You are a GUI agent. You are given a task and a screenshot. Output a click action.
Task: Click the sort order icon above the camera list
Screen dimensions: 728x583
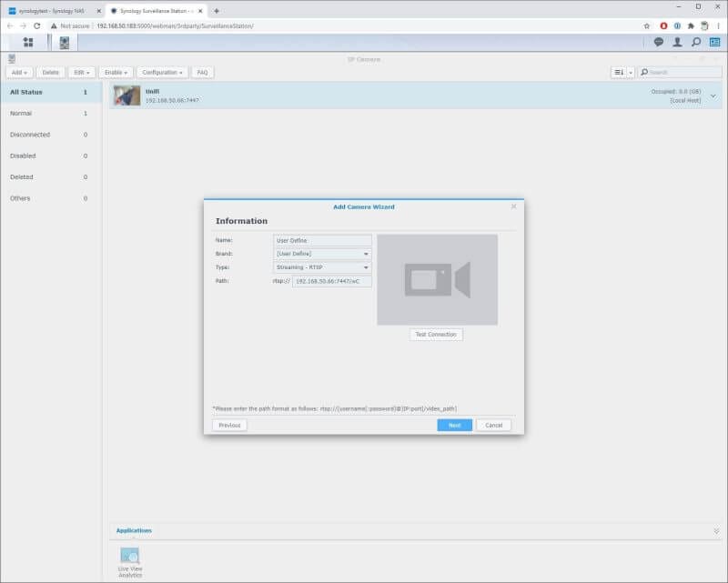click(x=619, y=71)
